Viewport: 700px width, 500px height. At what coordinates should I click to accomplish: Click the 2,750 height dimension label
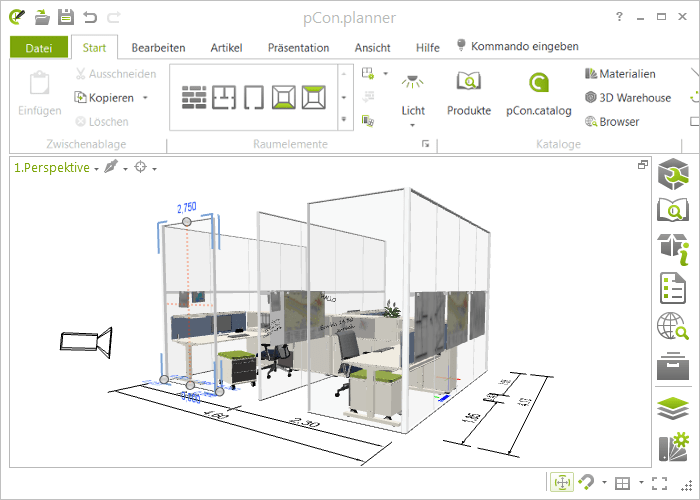point(187,208)
